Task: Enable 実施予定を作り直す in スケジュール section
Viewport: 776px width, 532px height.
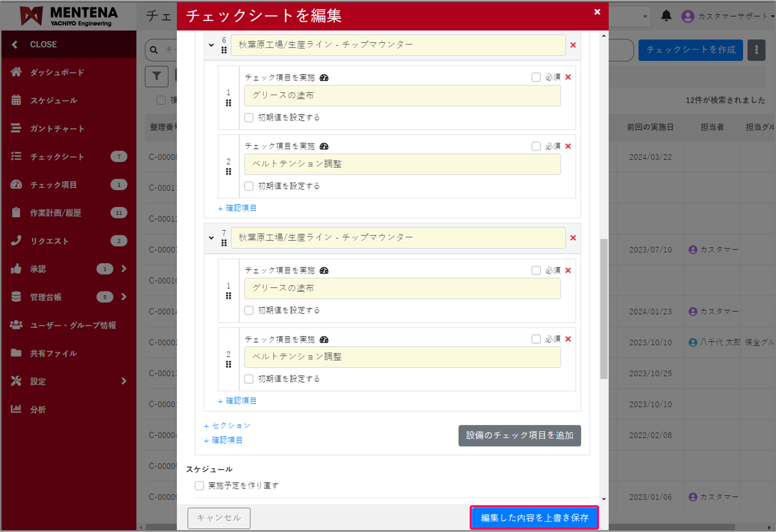Action: [199, 485]
